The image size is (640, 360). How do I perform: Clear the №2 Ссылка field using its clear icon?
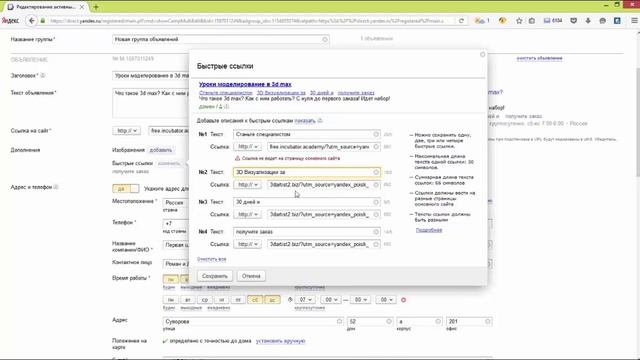pos(376,185)
